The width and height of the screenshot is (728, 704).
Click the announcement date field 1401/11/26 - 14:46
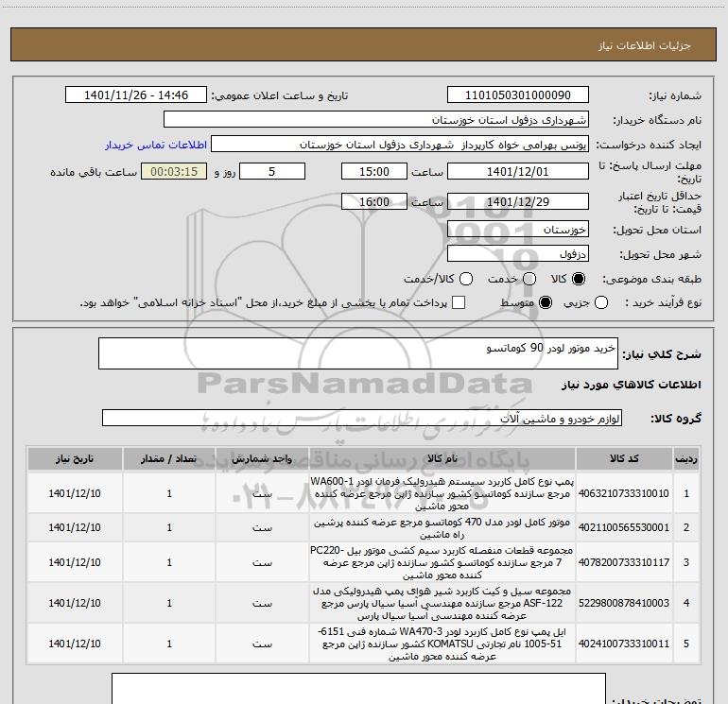point(136,95)
